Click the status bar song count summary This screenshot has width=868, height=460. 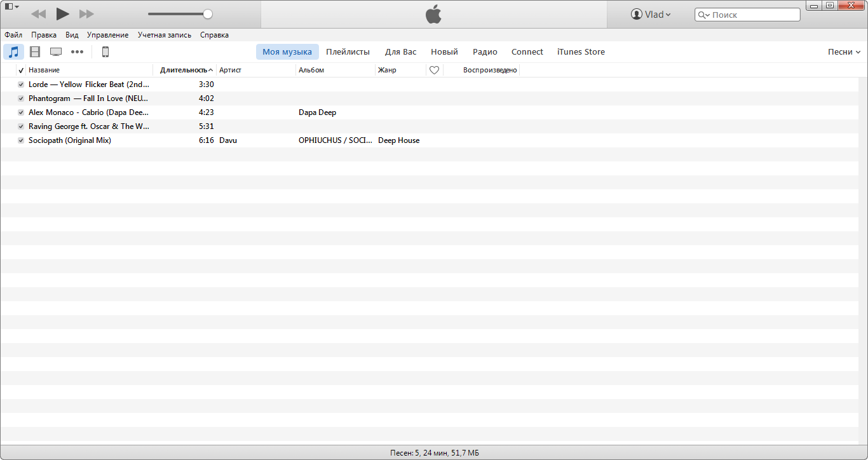(x=435, y=453)
